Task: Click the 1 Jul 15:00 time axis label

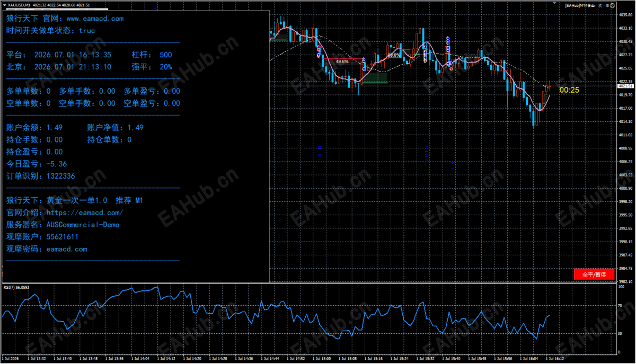Action: [x=322, y=359]
